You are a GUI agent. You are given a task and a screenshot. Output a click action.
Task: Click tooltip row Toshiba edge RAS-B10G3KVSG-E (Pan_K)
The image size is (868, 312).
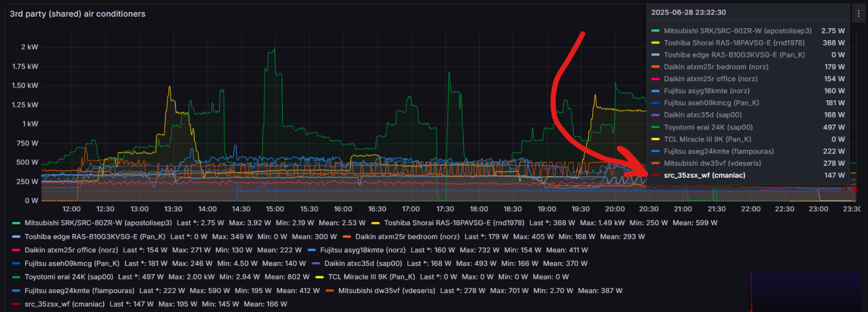click(748, 55)
